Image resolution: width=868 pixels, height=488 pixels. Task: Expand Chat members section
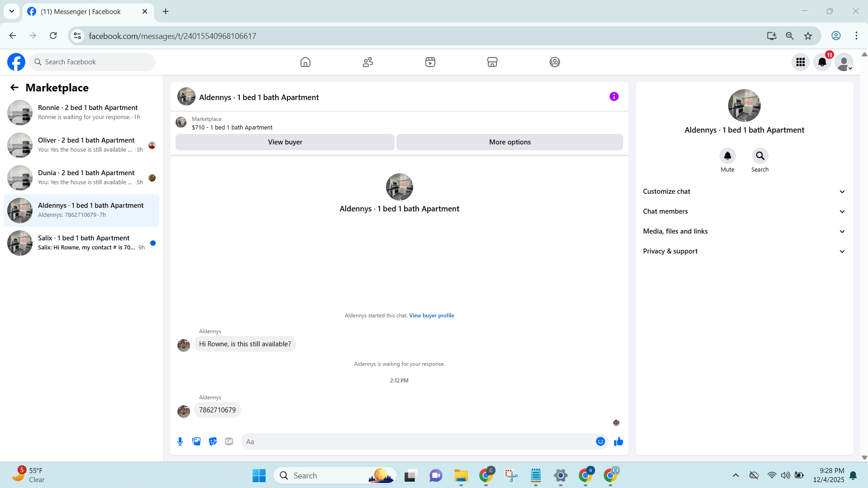(744, 211)
